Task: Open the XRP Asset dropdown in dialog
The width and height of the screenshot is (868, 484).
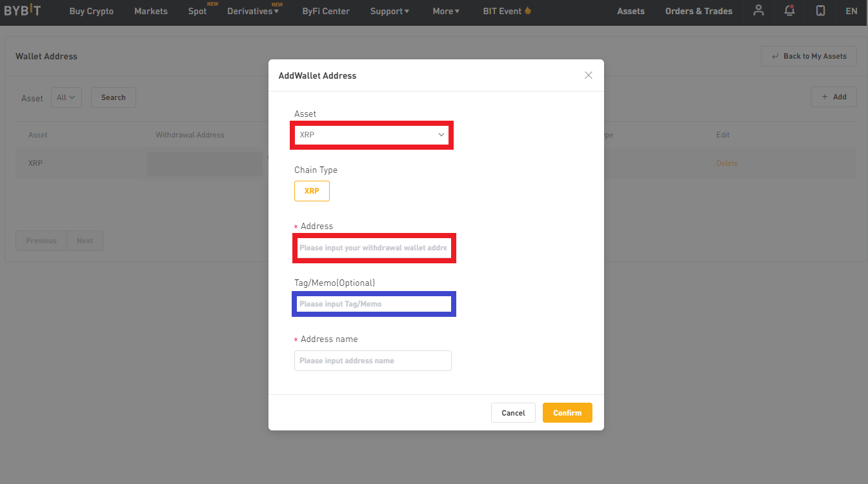Action: [372, 135]
